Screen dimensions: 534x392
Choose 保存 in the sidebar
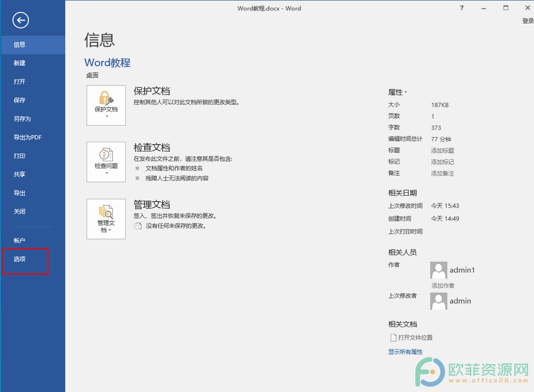[33, 100]
